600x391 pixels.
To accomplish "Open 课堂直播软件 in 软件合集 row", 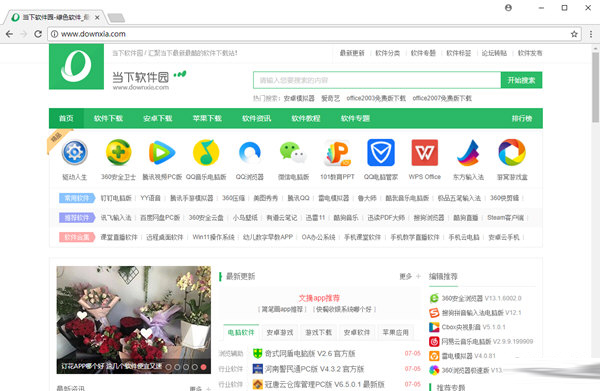I will tap(119, 237).
